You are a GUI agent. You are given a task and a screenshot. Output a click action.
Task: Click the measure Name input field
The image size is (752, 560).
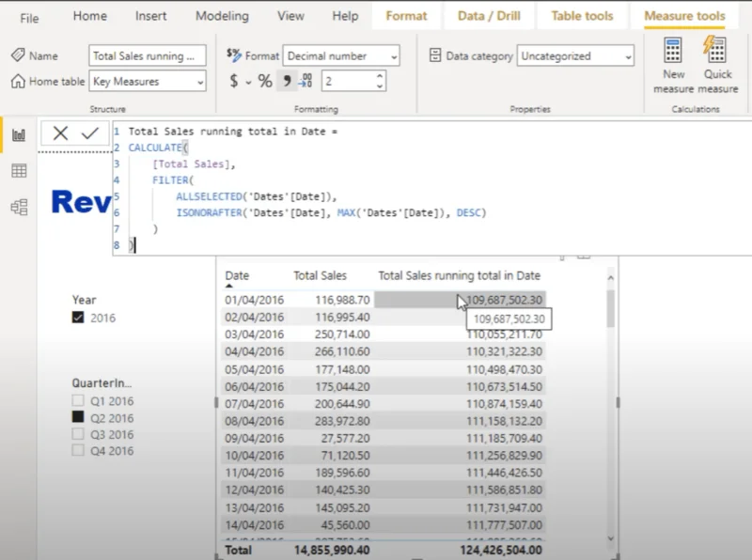(x=148, y=56)
